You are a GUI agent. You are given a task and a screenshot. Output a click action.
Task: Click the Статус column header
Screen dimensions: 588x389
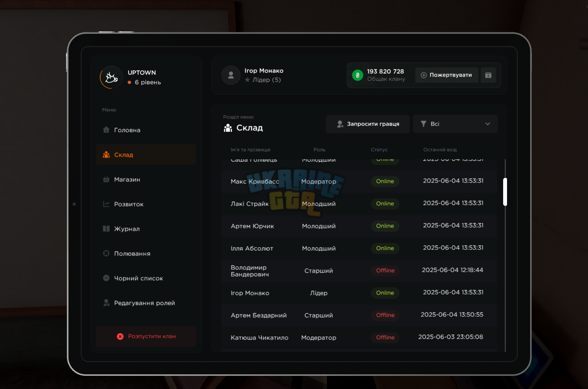379,150
